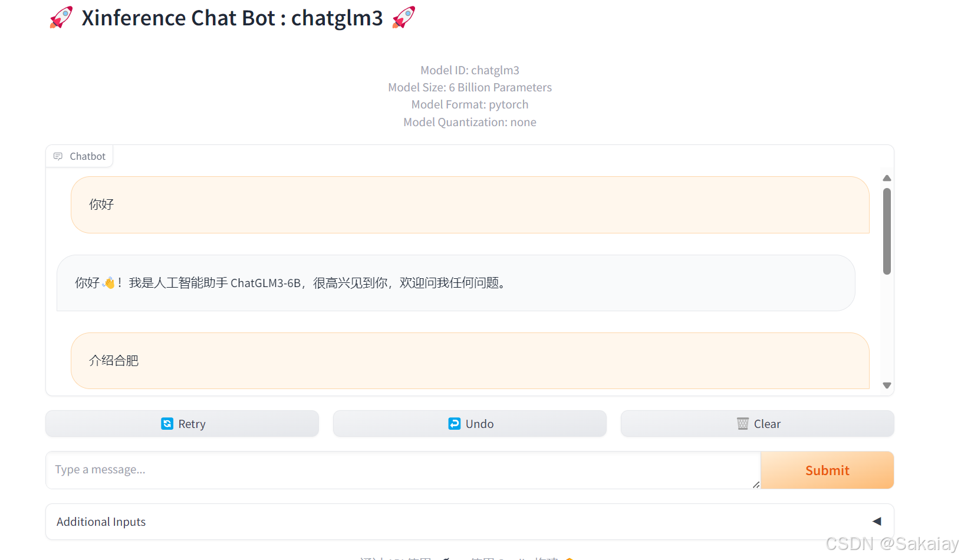
Task: Click the 'Model ID: chatglm3' text
Action: pos(470,70)
